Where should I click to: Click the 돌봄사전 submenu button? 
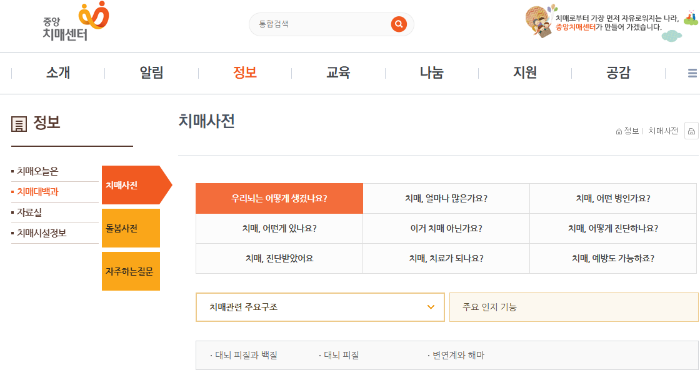pyautogui.click(x=131, y=228)
